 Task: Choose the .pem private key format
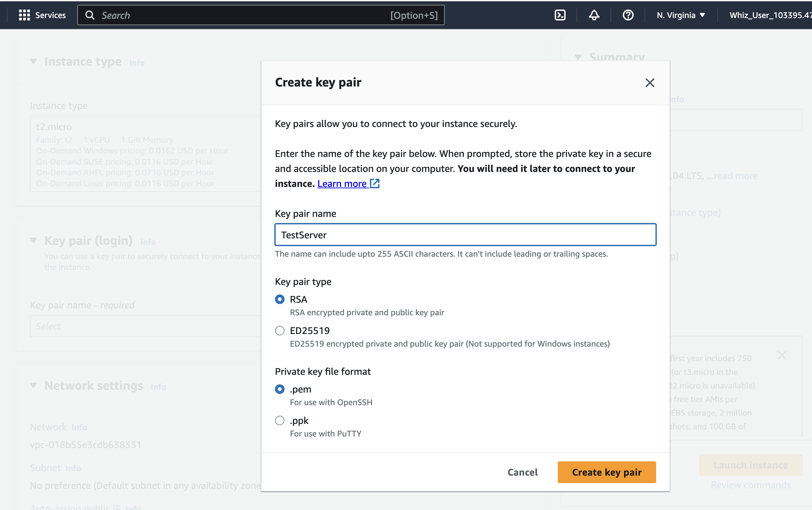[x=280, y=389]
